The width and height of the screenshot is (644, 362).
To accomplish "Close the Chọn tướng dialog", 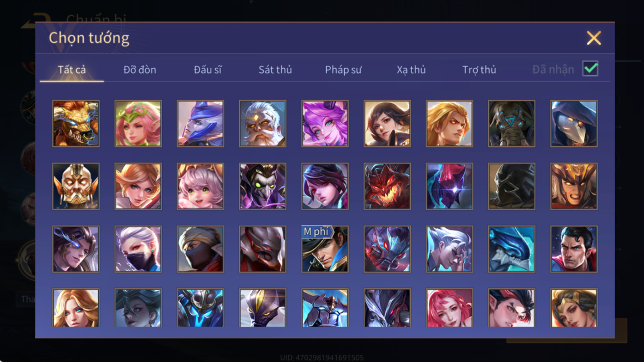I will (x=594, y=38).
